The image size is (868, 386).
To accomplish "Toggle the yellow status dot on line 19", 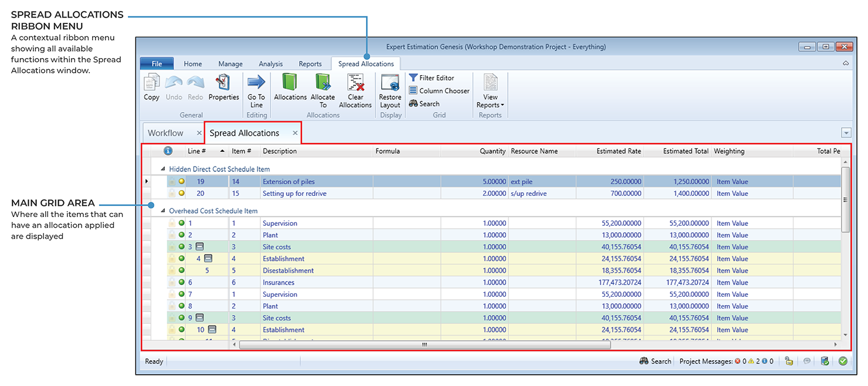I will [182, 182].
